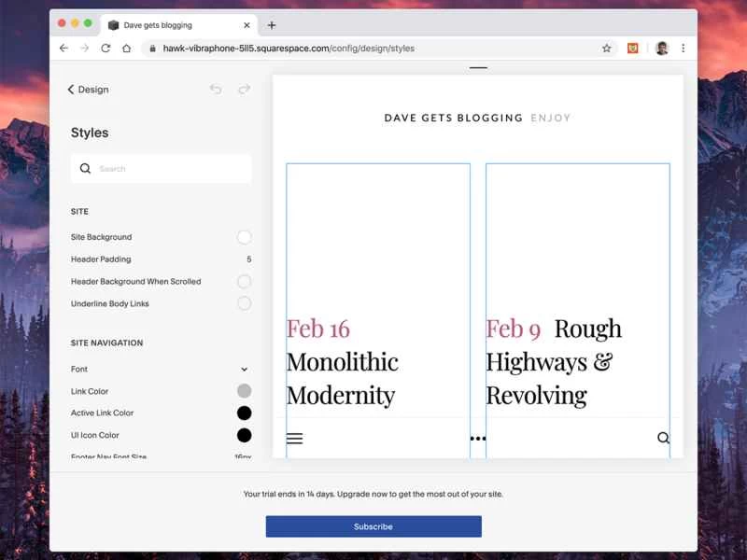747x560 pixels.
Task: Redo the last style change
Action: tap(245, 89)
